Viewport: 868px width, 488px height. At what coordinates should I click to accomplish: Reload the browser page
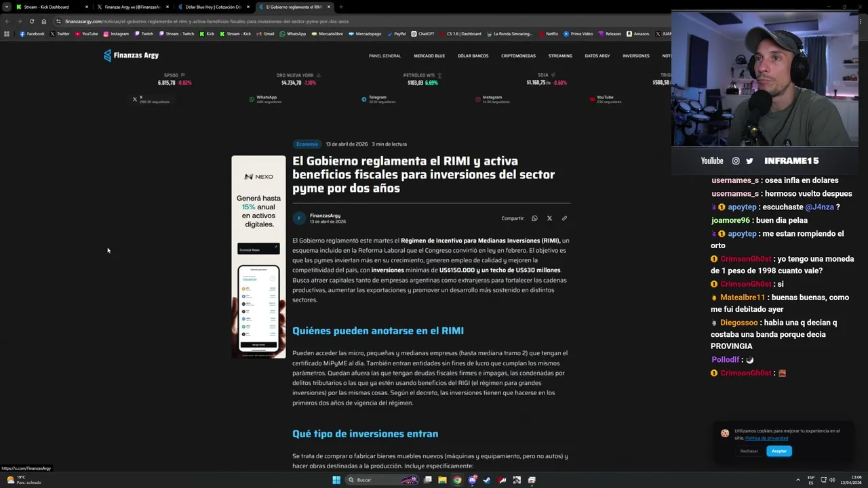[31, 21]
